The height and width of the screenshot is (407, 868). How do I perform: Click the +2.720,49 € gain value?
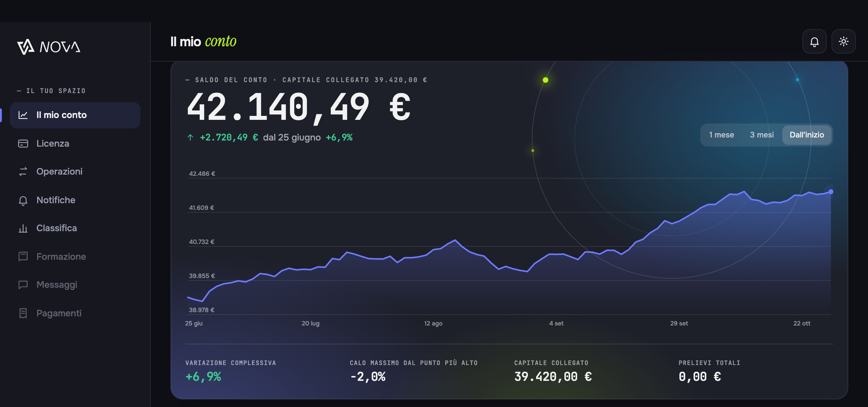click(x=229, y=137)
